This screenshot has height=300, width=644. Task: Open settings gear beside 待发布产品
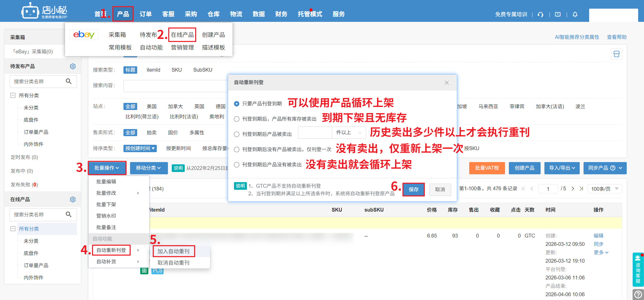[x=73, y=66]
